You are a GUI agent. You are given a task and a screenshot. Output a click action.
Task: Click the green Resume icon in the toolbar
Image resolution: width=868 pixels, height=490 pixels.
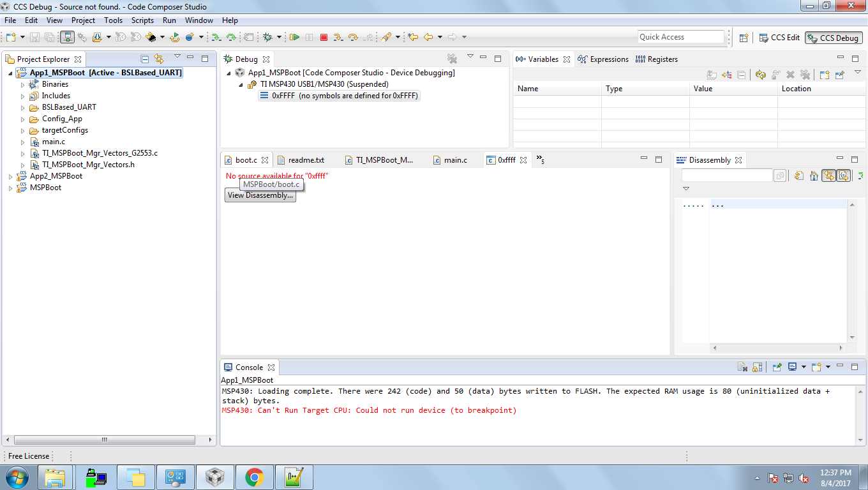(295, 36)
